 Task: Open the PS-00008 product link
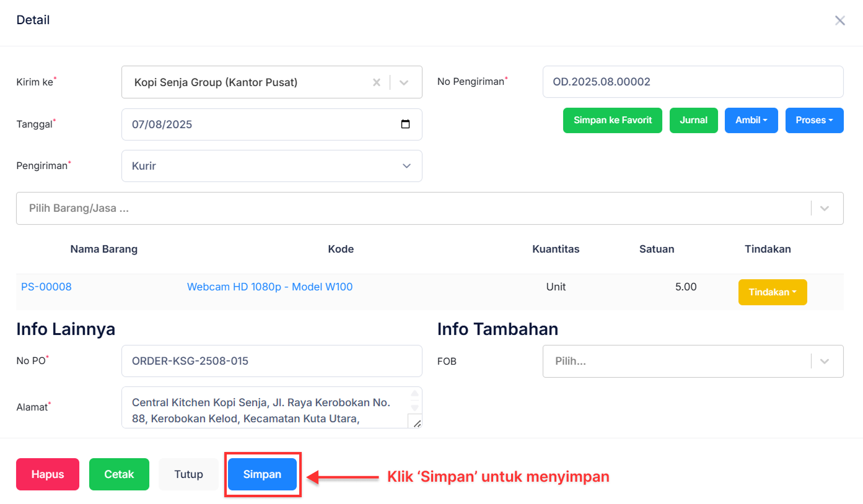pyautogui.click(x=46, y=287)
